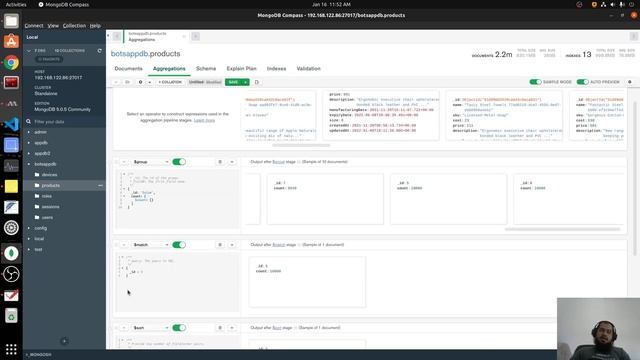The height and width of the screenshot is (360, 640).
Task: Open the sessions collection
Action: (x=51, y=207)
